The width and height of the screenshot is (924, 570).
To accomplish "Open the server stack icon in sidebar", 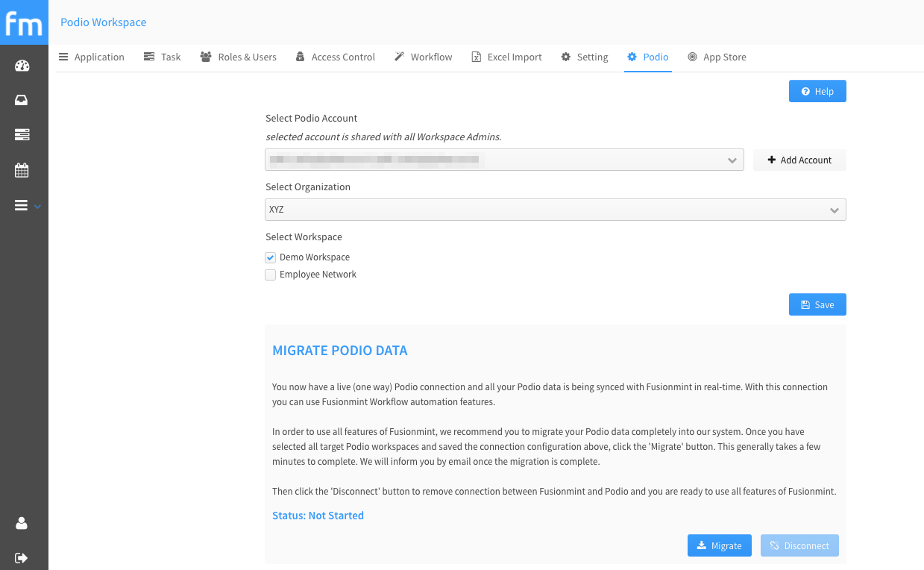I will pyautogui.click(x=22, y=135).
